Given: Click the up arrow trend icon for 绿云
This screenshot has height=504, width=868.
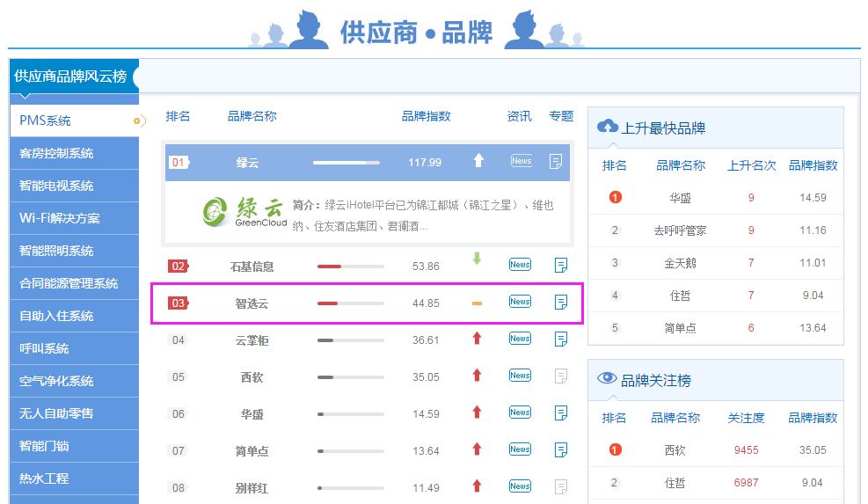Looking at the screenshot, I should click(478, 161).
